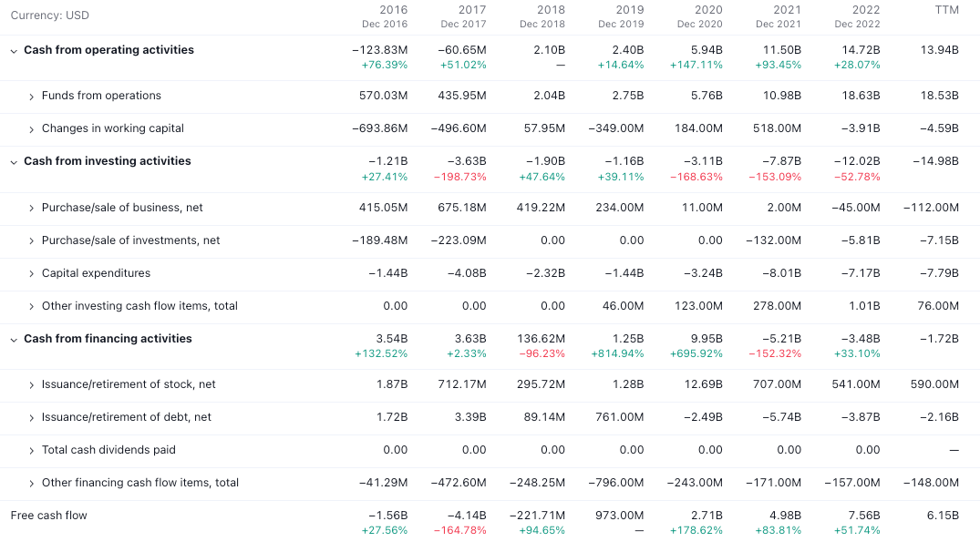Image resolution: width=980 pixels, height=552 pixels.
Task: Expand the Other investing cash flow items row
Action: [x=32, y=306]
